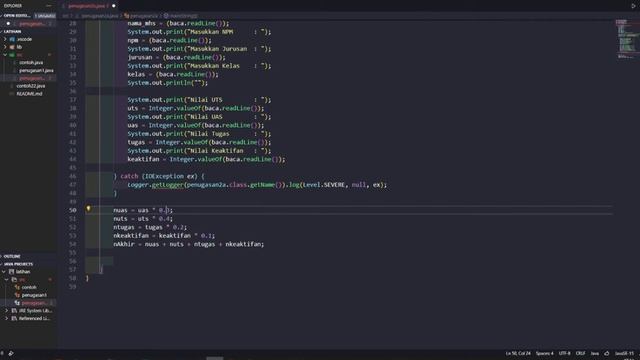Click 'Spaces: 4' indentation in status bar
The height and width of the screenshot is (360, 640).
(x=544, y=353)
